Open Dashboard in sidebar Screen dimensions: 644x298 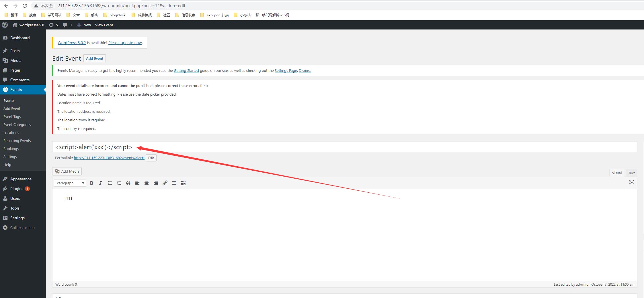[23, 38]
